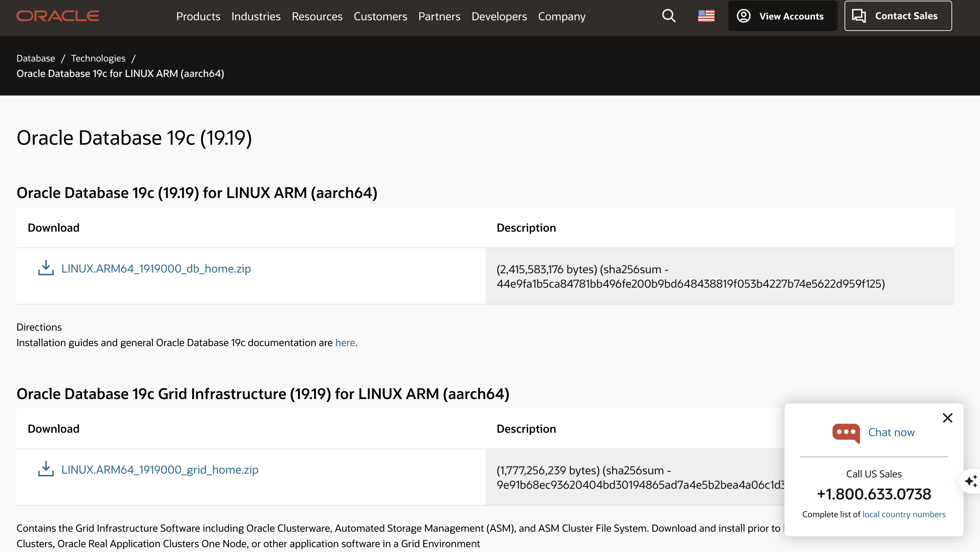This screenshot has height=552, width=980.
Task: Open the search magnifier icon
Action: [x=668, y=16]
